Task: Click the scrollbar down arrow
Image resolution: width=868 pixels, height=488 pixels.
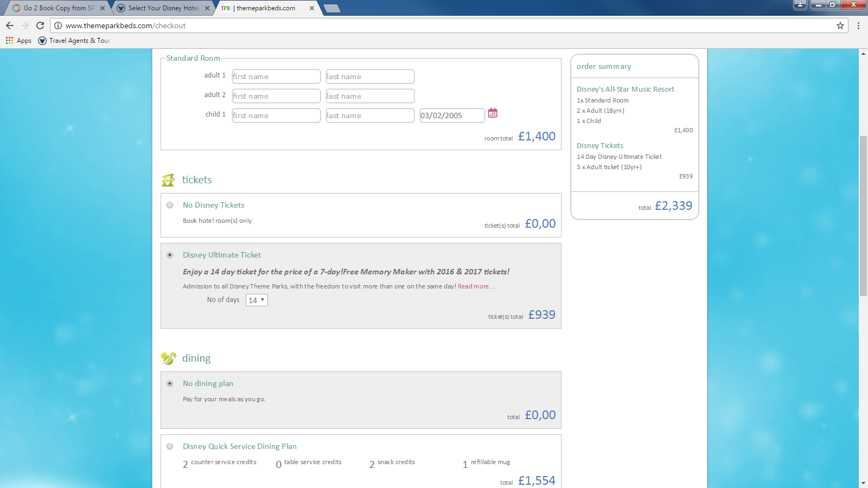Action: coord(863,483)
